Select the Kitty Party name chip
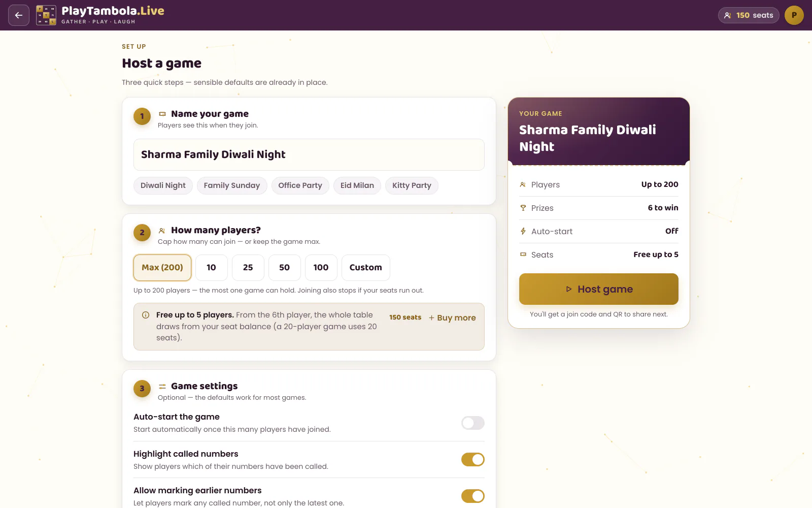The image size is (812, 508). tap(412, 185)
